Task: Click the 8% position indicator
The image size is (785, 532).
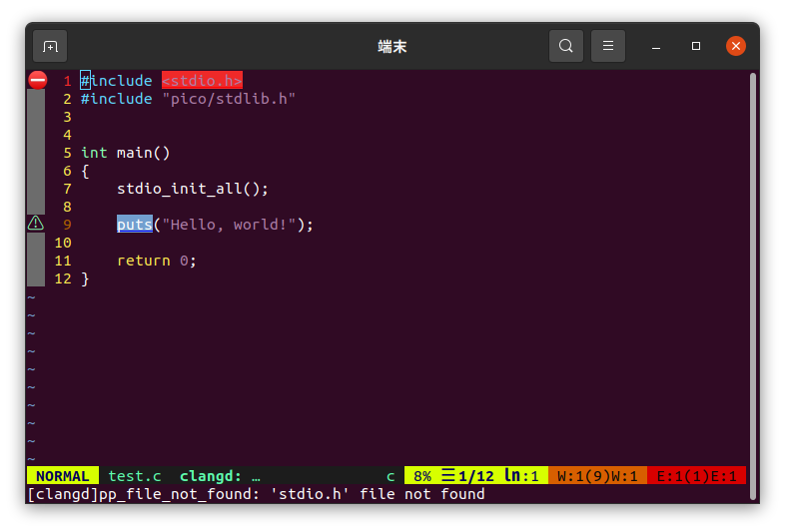Action: pos(422,476)
